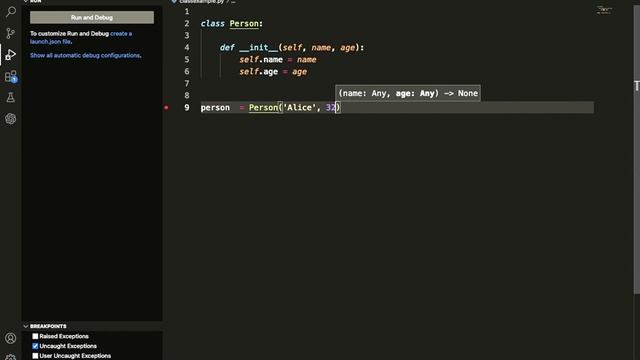Click the person variable on line 9
Screen dimensions: 640x360
point(215,108)
